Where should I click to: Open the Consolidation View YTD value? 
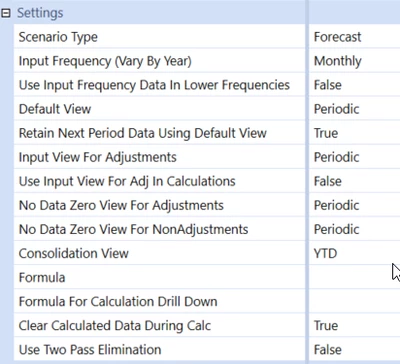click(x=355, y=253)
